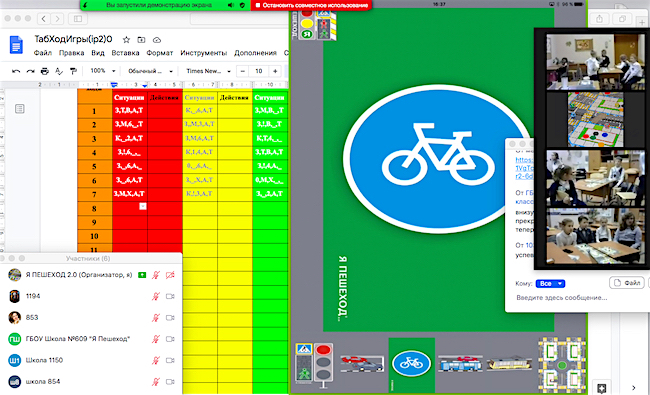Click table cell 3,M,X,A,T in row 7
The image size is (650, 395).
tap(129, 194)
